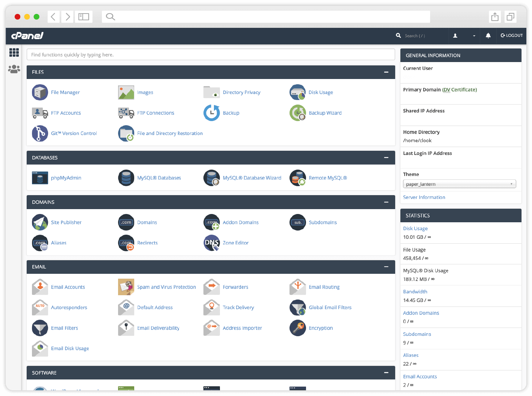Launch the Site Publisher tool

click(x=40, y=222)
